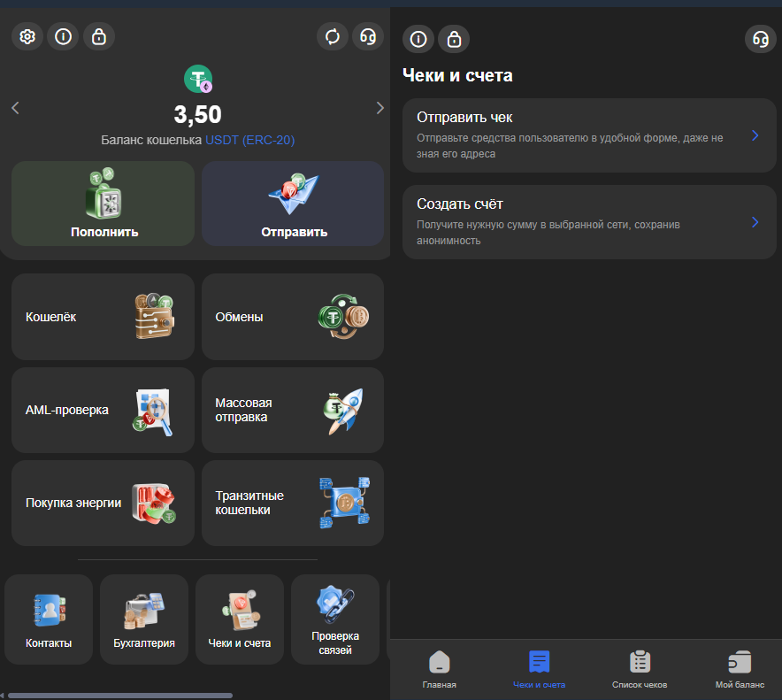Image resolution: width=782 pixels, height=700 pixels.
Task: Click the USDT (ERC-20) link
Action: (x=250, y=140)
